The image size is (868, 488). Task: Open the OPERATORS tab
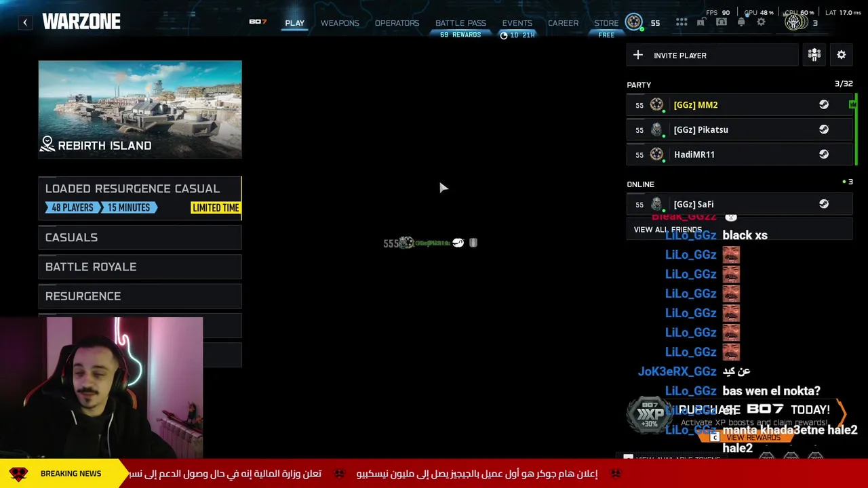pos(397,23)
